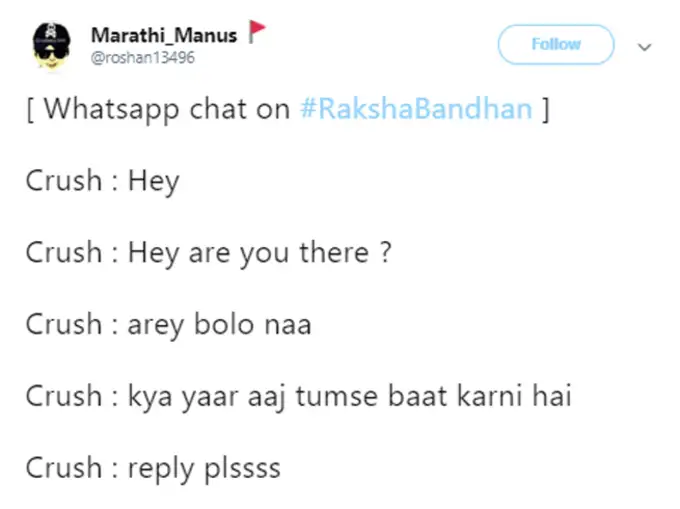Click the closing bracket after the hashtag
This screenshot has width=680, height=509.
(x=545, y=109)
